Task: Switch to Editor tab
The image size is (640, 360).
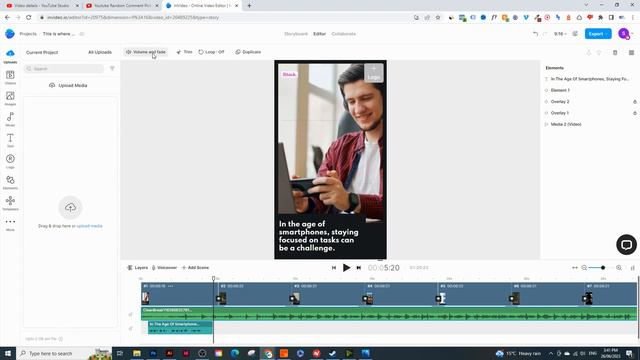Action: tap(320, 34)
